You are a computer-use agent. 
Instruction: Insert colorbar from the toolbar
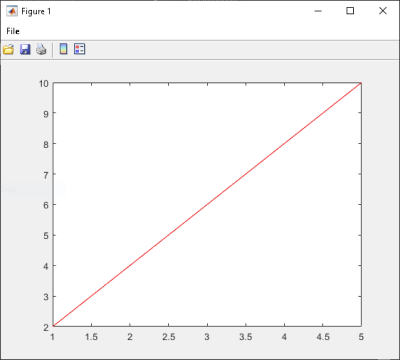63,49
